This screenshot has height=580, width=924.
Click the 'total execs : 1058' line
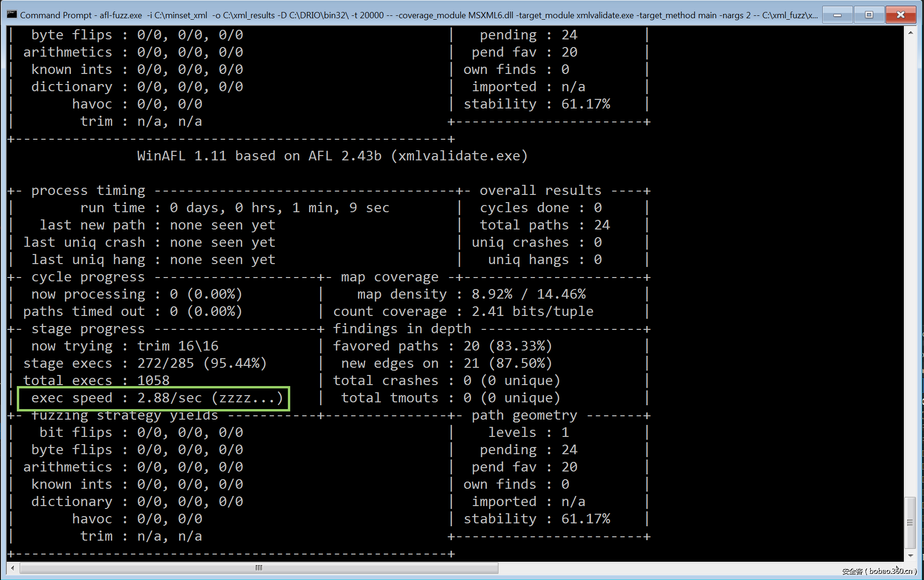click(96, 381)
